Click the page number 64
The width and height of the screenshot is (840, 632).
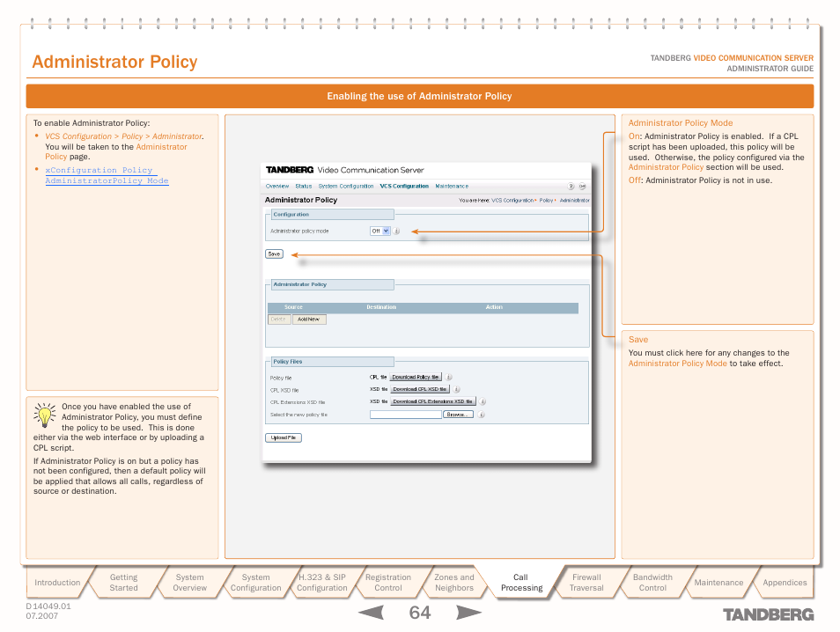[419, 613]
